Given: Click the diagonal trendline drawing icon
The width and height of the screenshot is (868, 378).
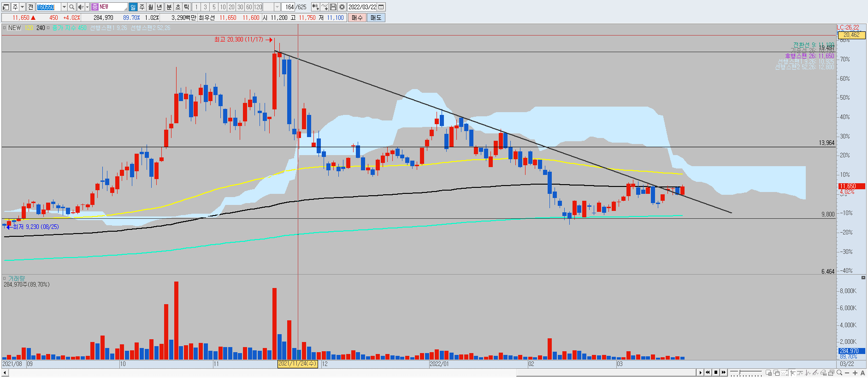Looking at the screenshot, I should (815, 373).
